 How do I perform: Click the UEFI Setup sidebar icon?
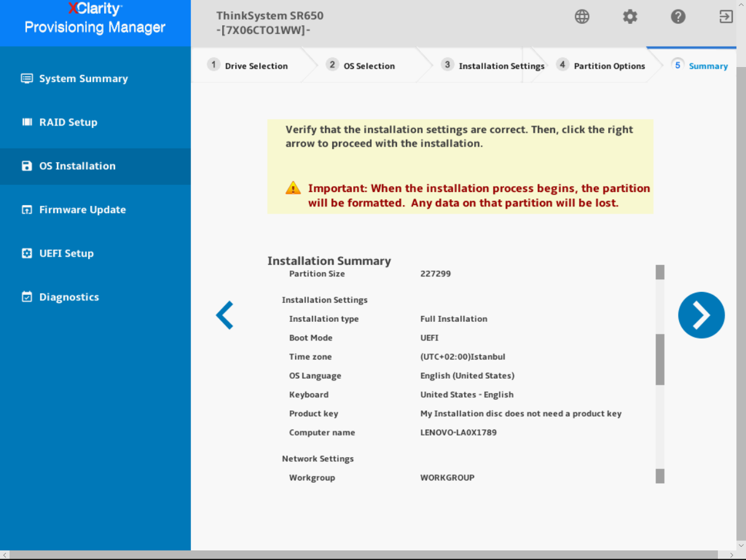coord(27,253)
